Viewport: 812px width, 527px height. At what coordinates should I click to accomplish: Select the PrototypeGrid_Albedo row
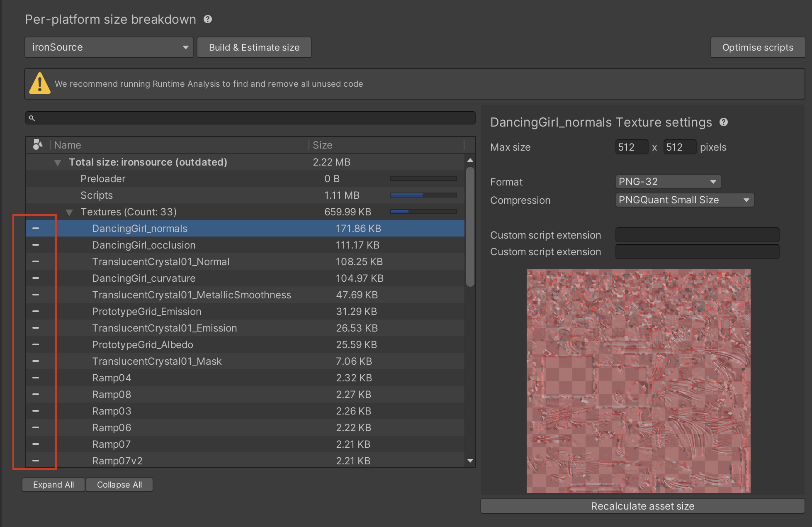point(245,344)
